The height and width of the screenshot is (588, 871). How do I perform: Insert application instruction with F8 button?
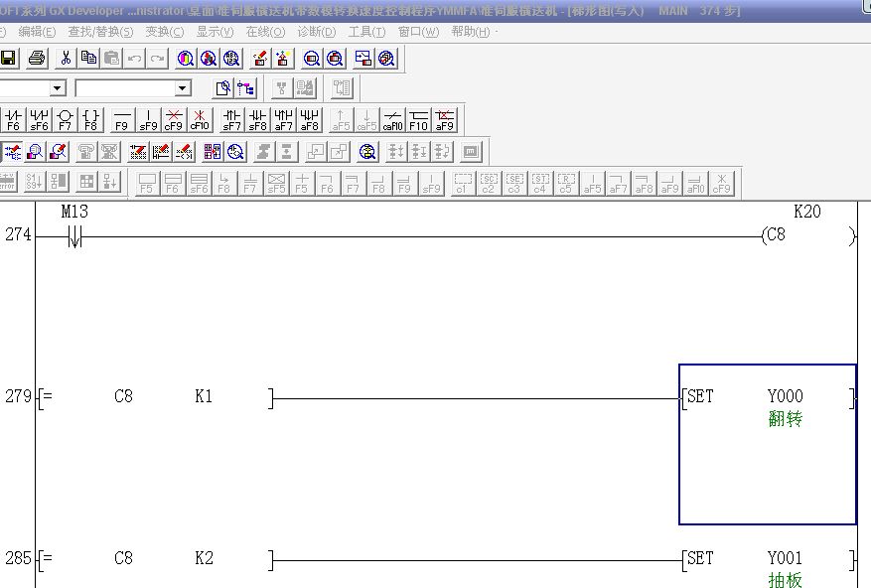90,120
